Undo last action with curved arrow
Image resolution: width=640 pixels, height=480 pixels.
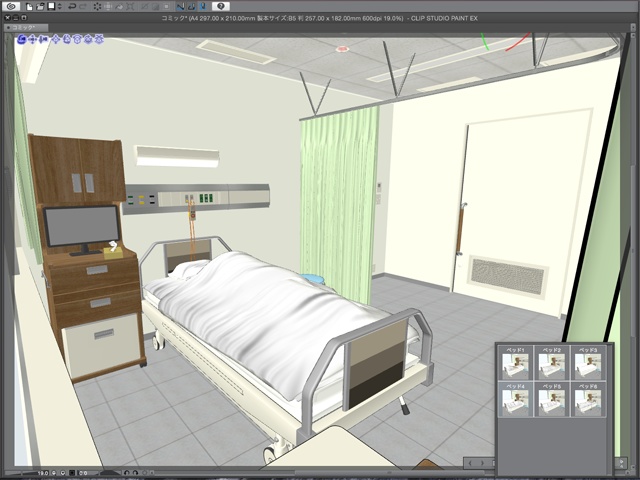72,6
